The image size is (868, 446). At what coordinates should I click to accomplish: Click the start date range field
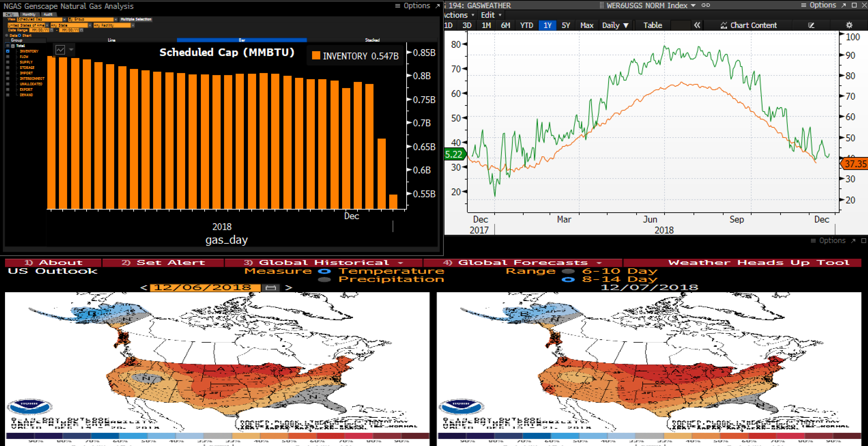[39, 30]
